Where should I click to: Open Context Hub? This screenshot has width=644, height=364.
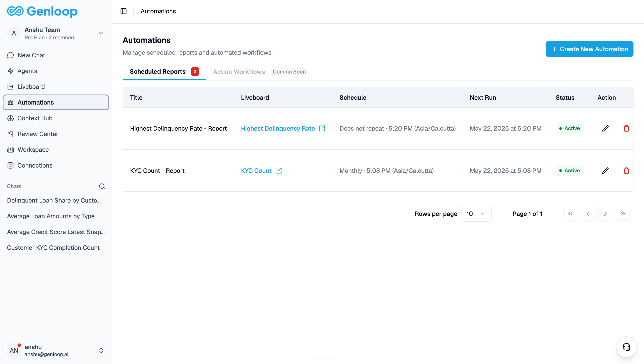(x=56, y=118)
